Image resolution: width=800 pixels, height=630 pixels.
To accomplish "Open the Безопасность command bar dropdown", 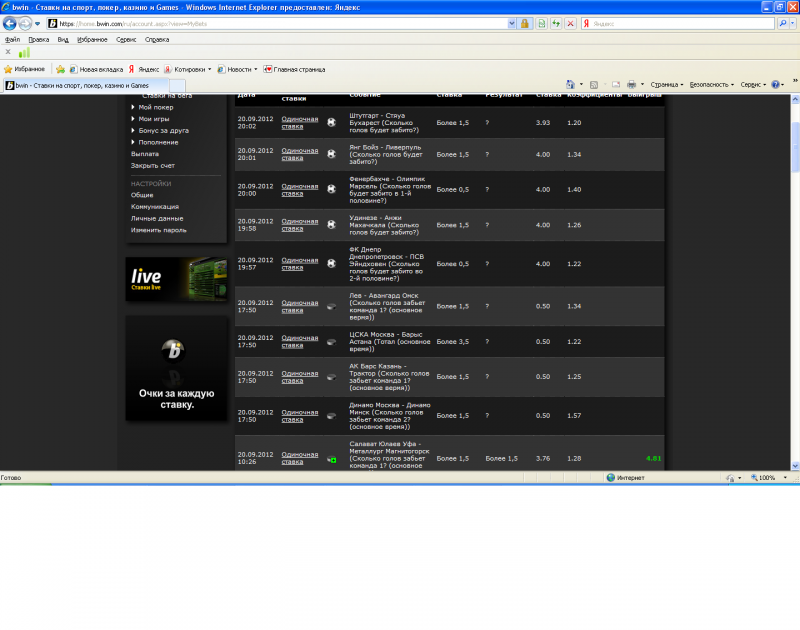I will [712, 85].
